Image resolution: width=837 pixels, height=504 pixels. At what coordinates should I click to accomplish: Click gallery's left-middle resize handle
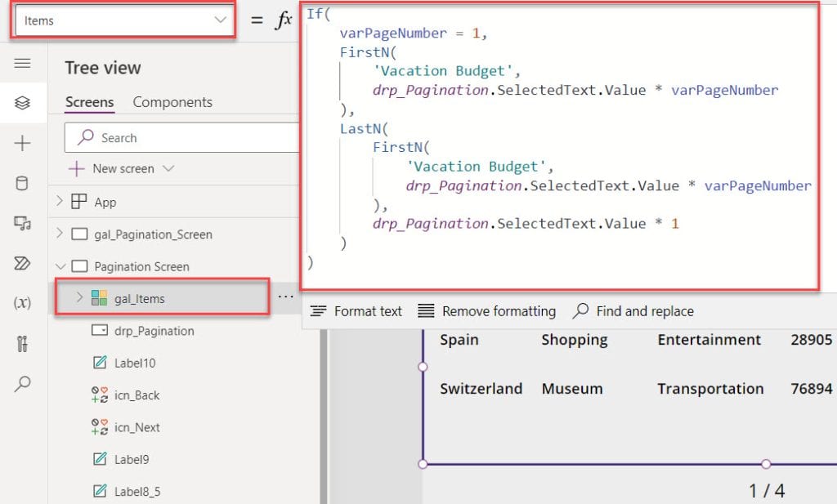pyautogui.click(x=423, y=367)
